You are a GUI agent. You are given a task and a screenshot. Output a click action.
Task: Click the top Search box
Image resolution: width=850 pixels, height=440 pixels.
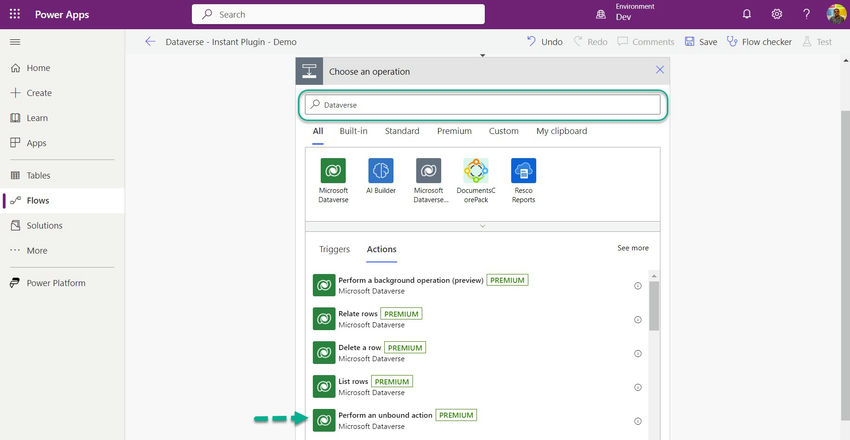tap(338, 15)
